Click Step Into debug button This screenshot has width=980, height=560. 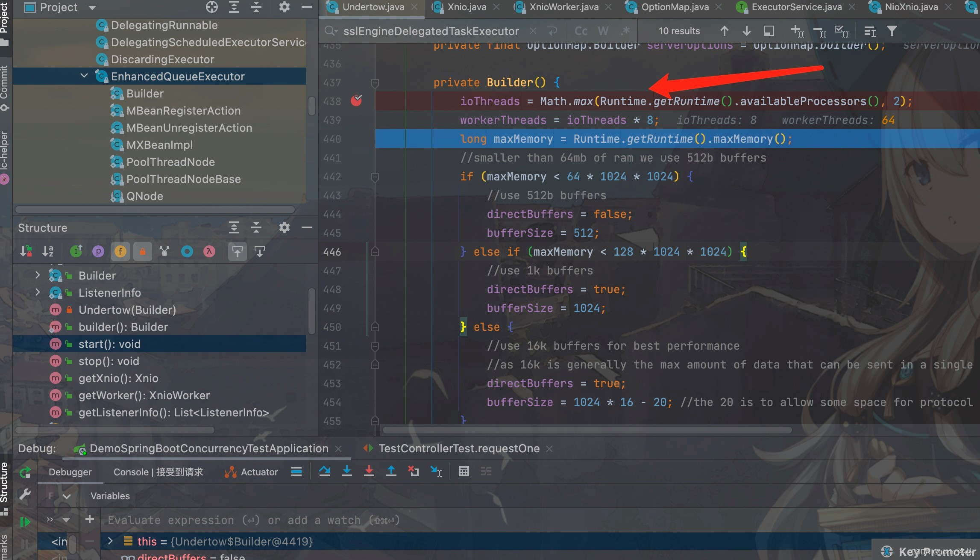[346, 471]
